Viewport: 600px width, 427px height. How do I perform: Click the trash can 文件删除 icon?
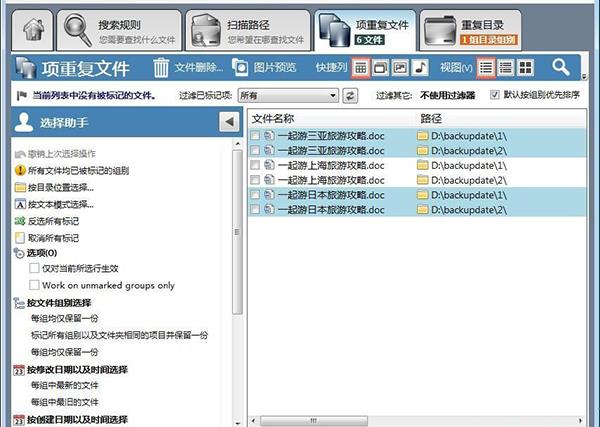click(x=161, y=68)
